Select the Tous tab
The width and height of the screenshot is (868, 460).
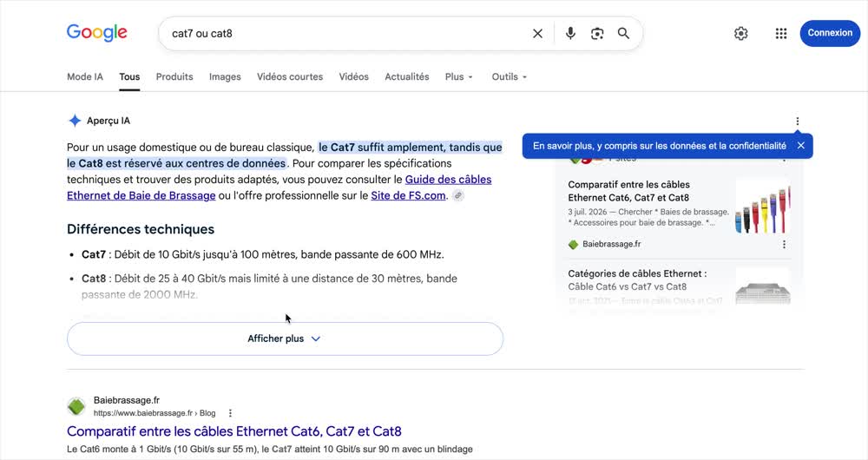pyautogui.click(x=129, y=77)
